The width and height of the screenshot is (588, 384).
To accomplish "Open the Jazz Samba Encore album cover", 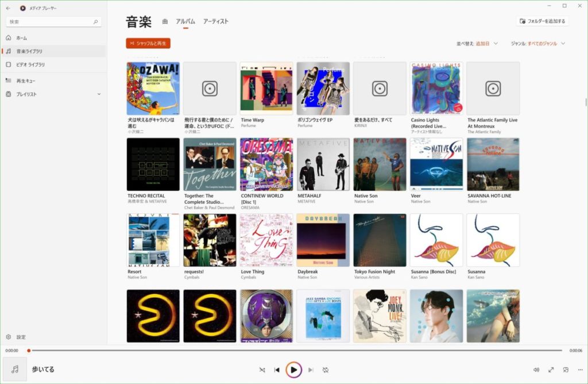I will click(x=323, y=316).
